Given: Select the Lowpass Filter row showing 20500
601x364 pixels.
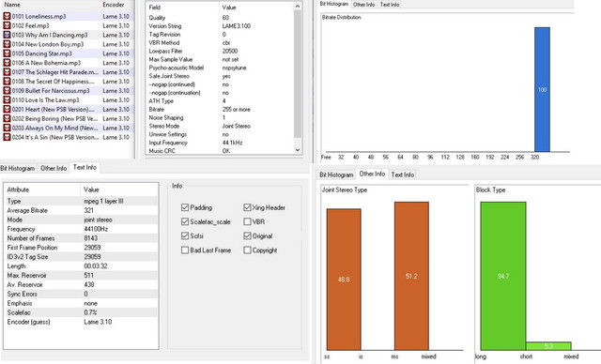Looking at the screenshot, I should tap(220, 51).
